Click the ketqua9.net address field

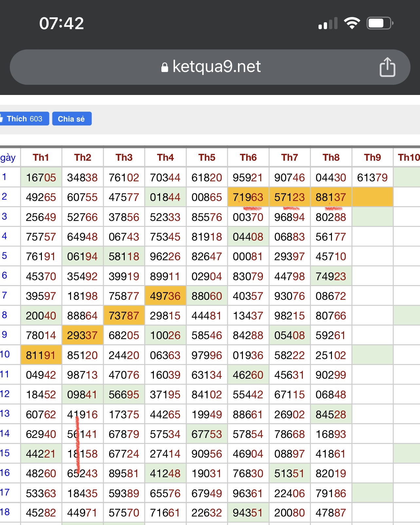[210, 67]
